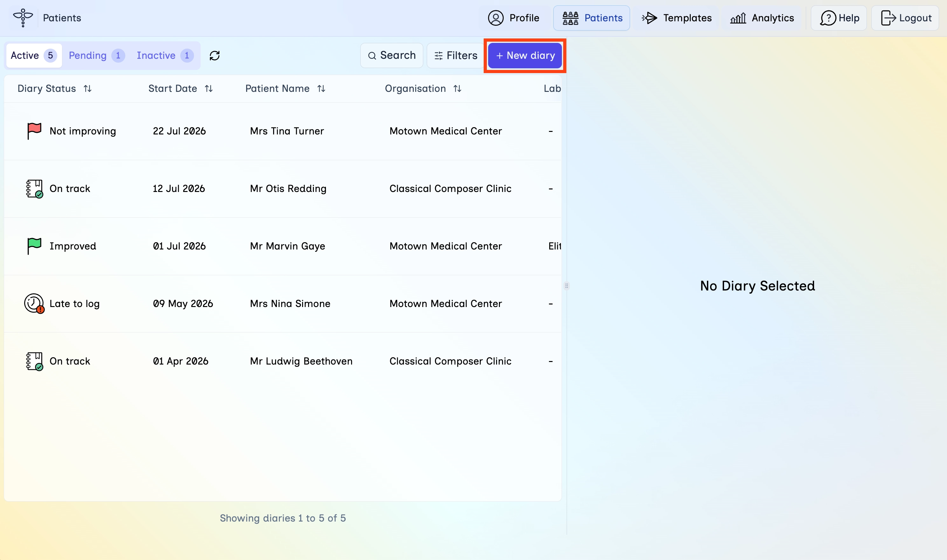Click the Improved status text
Screen dimensions: 947x560
pyautogui.click(x=73, y=246)
